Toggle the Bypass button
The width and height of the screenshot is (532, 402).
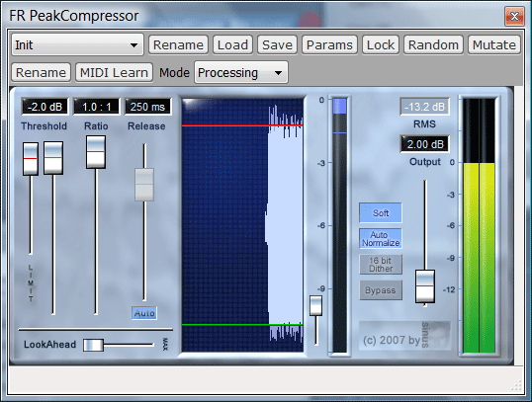[381, 290]
